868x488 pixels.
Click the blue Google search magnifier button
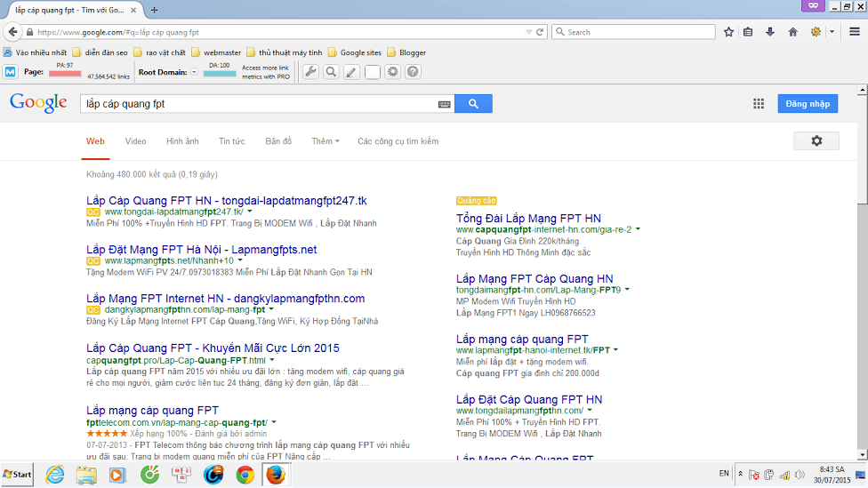point(473,103)
